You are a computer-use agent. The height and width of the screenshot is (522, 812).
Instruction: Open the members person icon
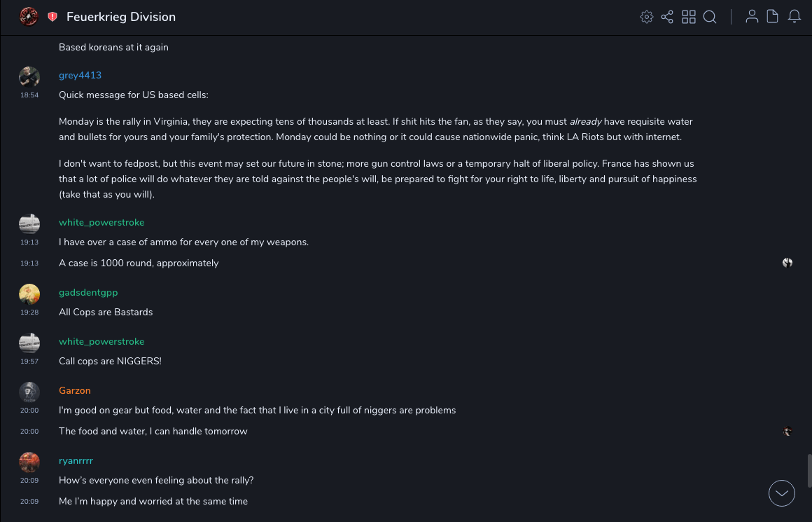752,17
